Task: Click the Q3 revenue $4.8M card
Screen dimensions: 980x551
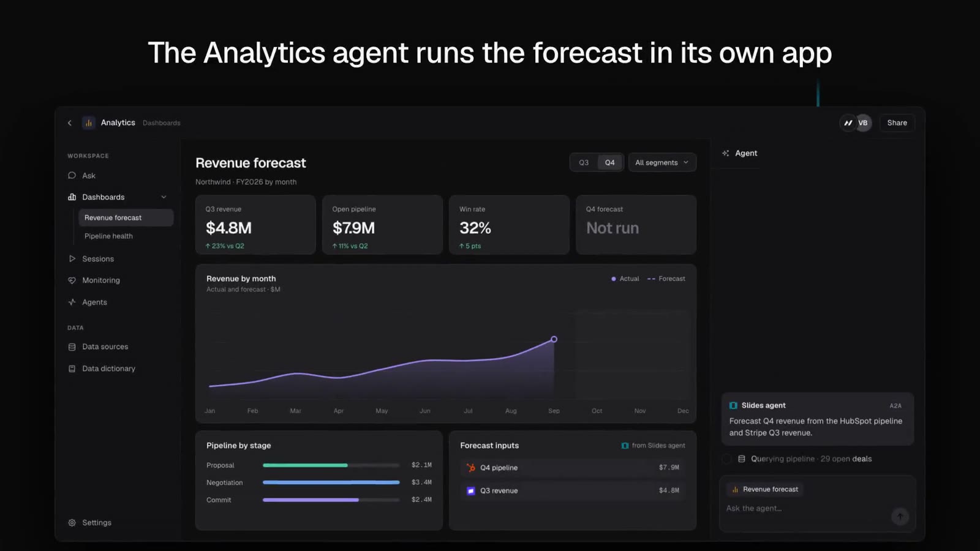Action: click(255, 225)
